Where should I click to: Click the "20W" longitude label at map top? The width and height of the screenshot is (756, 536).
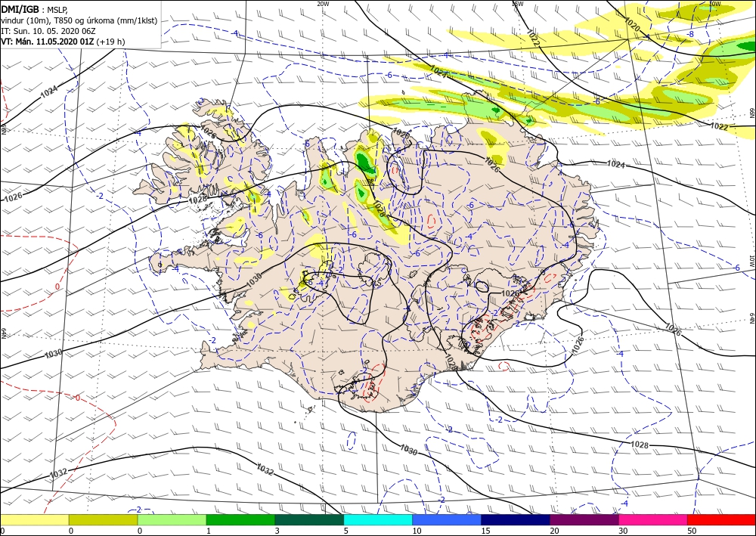323,4
